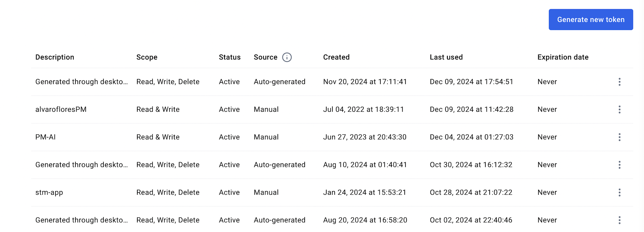Click the Created column header
This screenshot has width=644, height=232.
(336, 57)
